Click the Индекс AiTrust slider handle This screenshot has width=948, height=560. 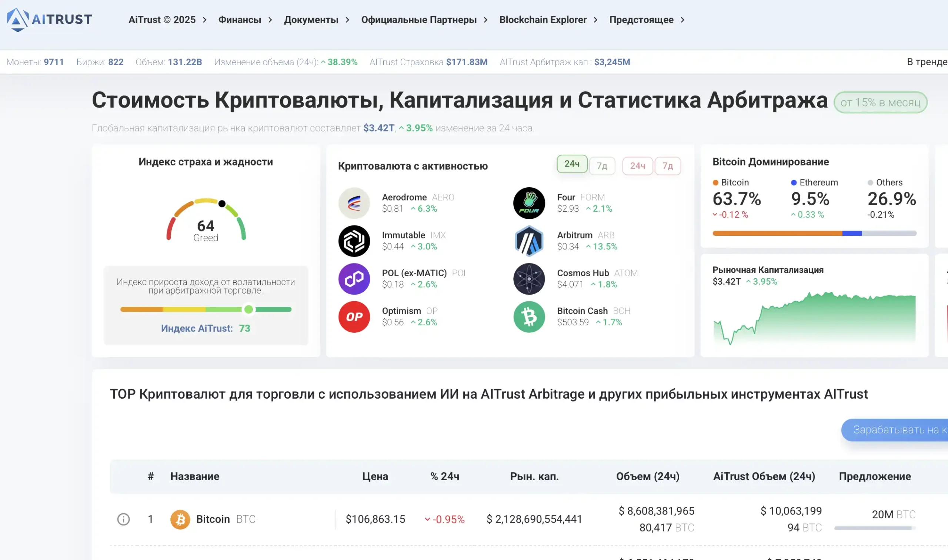[x=248, y=309]
